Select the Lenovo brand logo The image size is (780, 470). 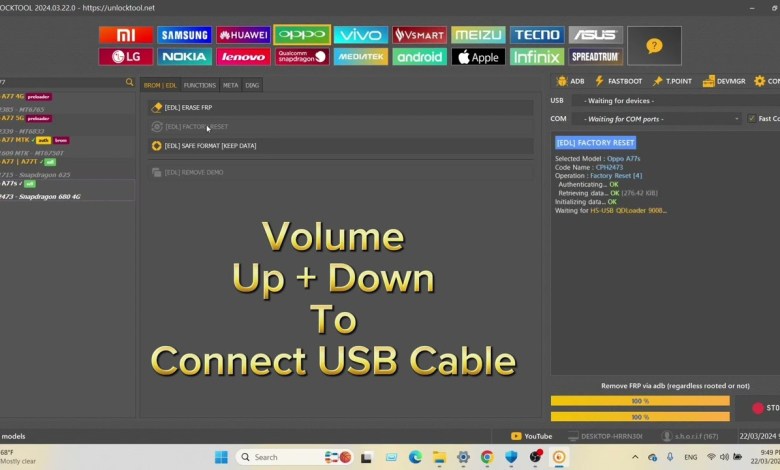pos(243,57)
